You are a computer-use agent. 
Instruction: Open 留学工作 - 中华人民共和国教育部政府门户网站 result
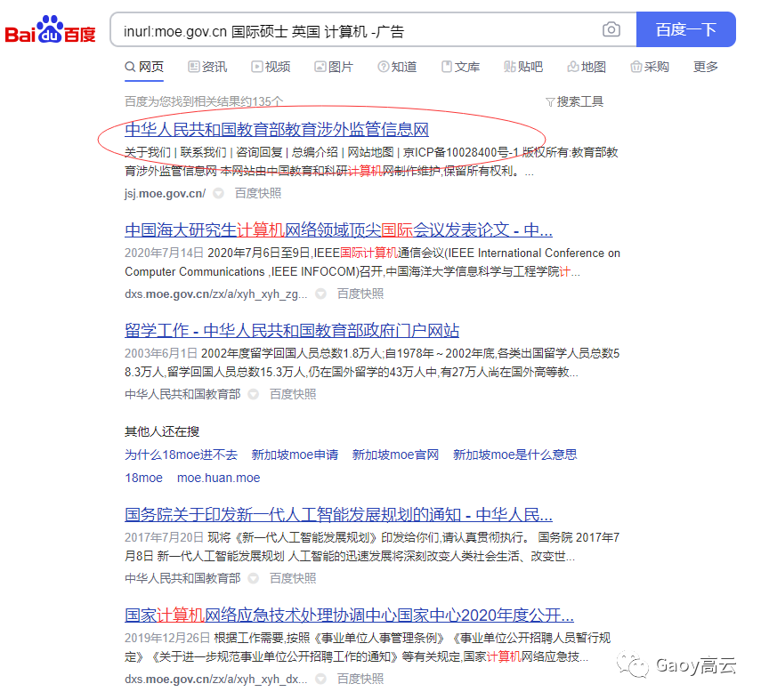[292, 330]
